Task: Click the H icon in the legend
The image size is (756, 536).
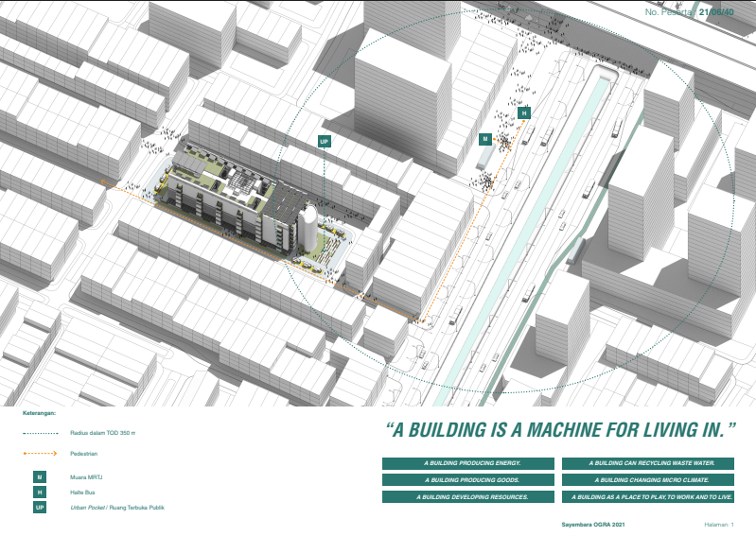Action: pyautogui.click(x=39, y=493)
